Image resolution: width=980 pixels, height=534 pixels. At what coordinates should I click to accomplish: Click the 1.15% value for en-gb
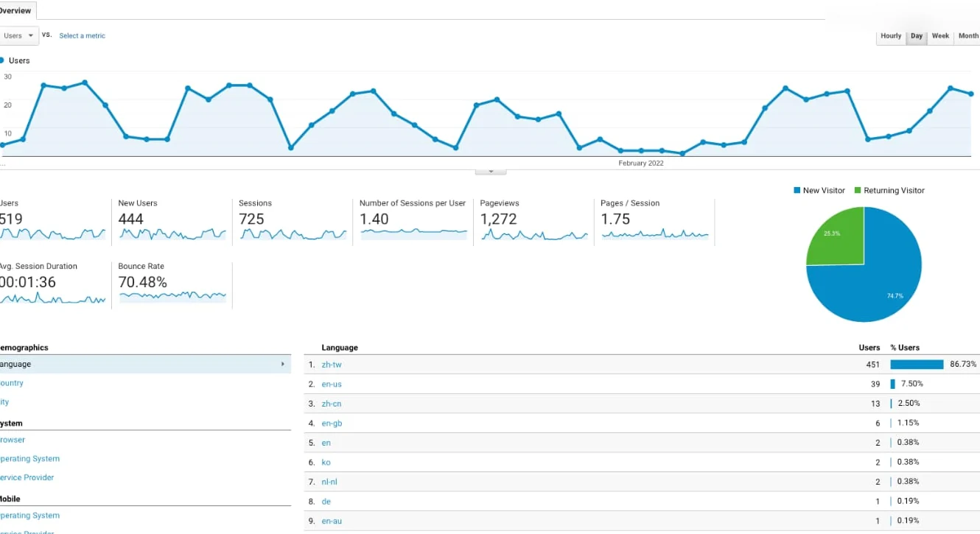pyautogui.click(x=908, y=423)
